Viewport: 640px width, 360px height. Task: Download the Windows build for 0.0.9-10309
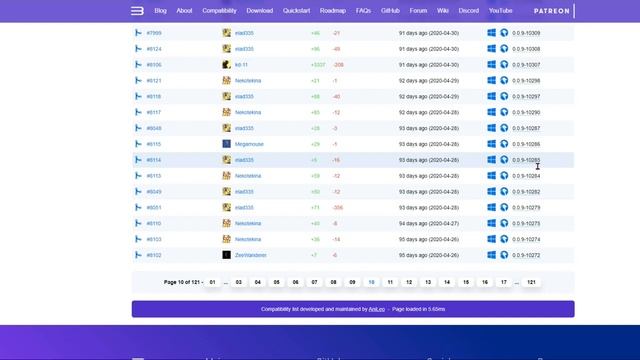point(491,33)
